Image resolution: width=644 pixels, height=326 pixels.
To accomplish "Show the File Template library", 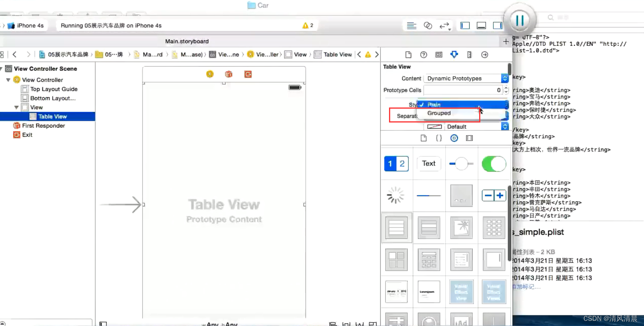I will tap(423, 138).
